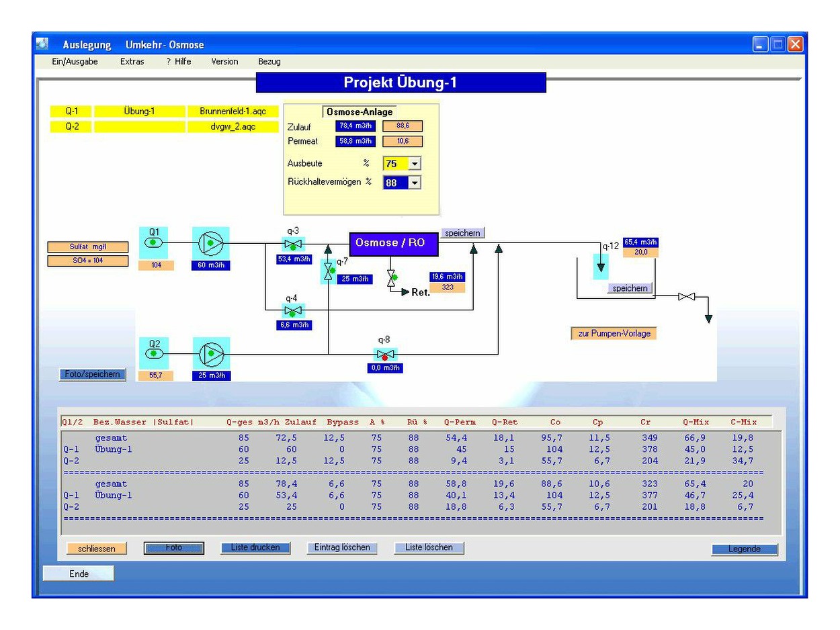Open the Extras menu
The image size is (840, 630).
pos(132,61)
